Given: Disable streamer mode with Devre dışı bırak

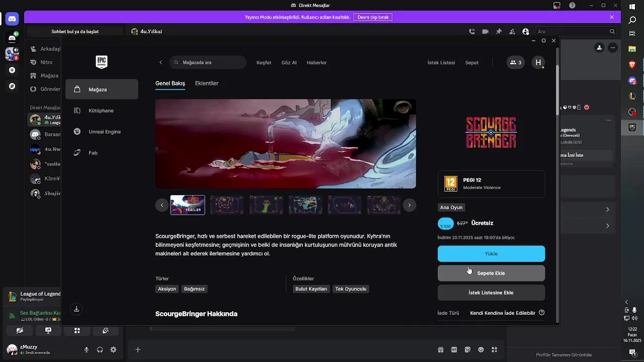Looking at the screenshot, I should [373, 17].
